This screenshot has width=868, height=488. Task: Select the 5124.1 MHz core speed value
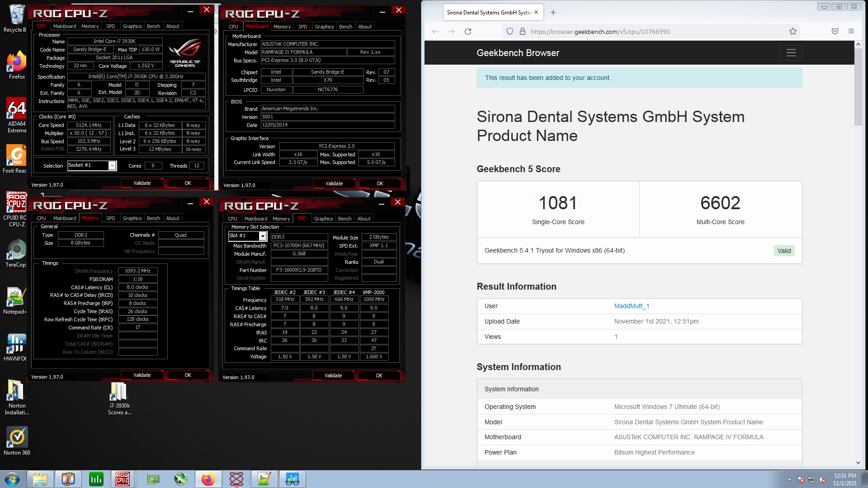click(x=89, y=125)
